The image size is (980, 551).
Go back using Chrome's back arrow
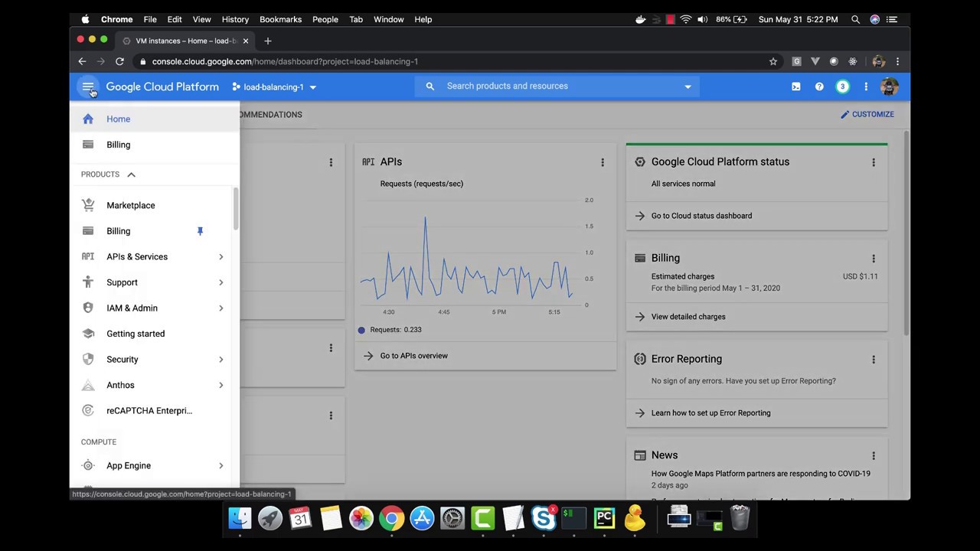82,61
